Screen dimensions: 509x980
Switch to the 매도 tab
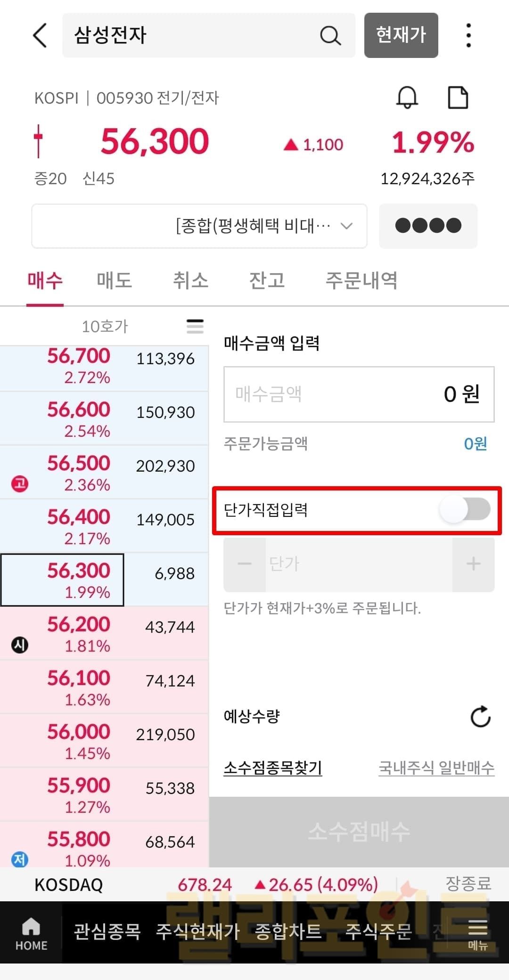114,280
